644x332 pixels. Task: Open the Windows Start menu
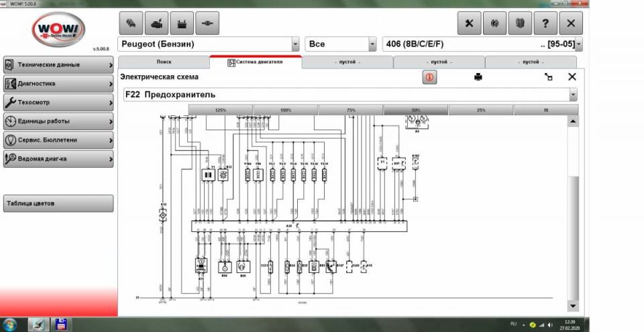pyautogui.click(x=11, y=325)
